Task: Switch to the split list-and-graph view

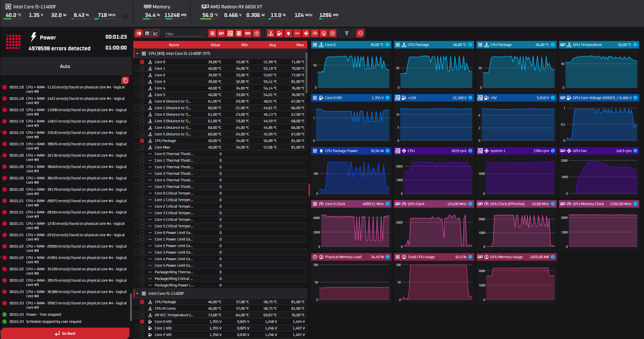Action: click(139, 33)
